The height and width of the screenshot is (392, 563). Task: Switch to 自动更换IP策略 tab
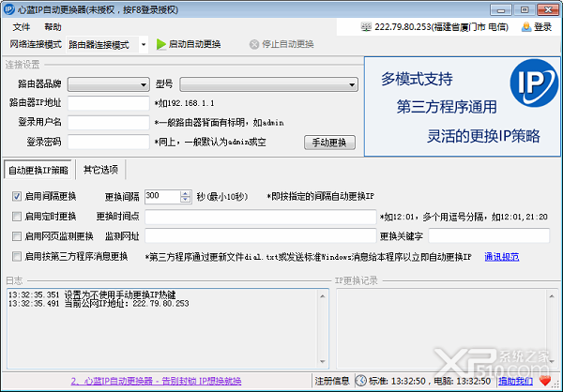(x=38, y=170)
